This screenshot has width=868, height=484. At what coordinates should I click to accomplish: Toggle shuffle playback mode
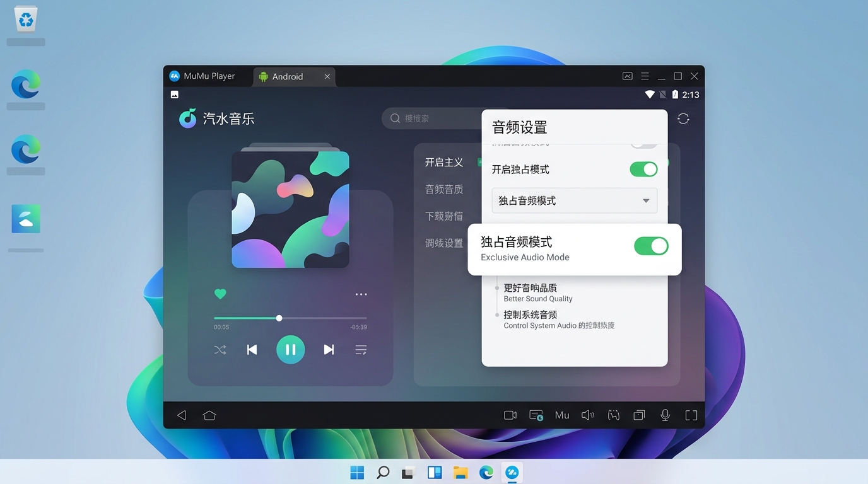point(220,349)
